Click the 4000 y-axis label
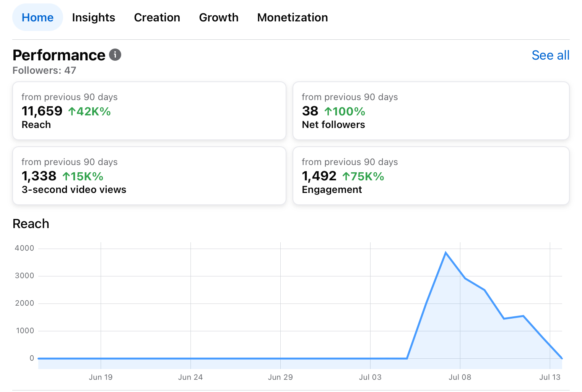Screen dimensions: 582x392 pyautogui.click(x=24, y=248)
